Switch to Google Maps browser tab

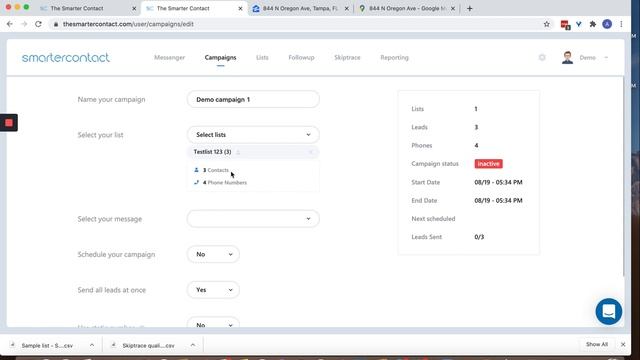[x=407, y=8]
